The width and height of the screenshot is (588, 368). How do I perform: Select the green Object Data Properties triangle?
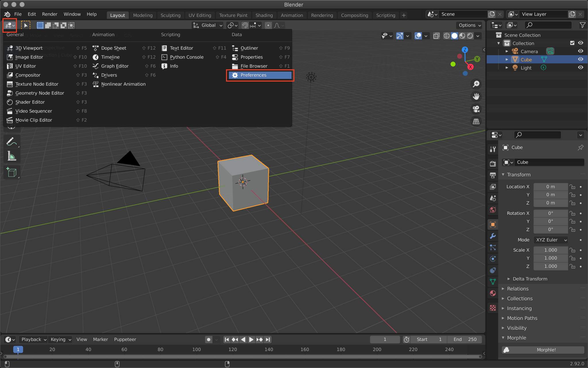coord(493,282)
